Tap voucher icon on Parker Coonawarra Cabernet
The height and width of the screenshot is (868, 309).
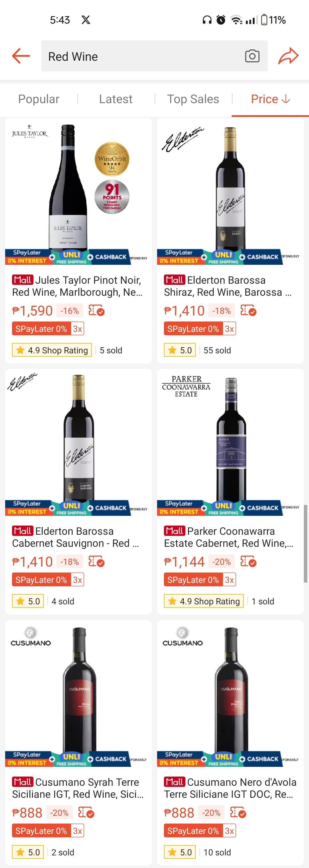(248, 562)
